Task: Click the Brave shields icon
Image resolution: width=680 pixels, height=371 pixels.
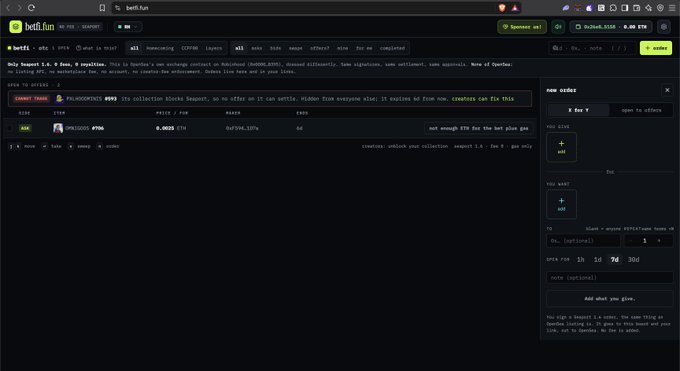Action: point(502,8)
